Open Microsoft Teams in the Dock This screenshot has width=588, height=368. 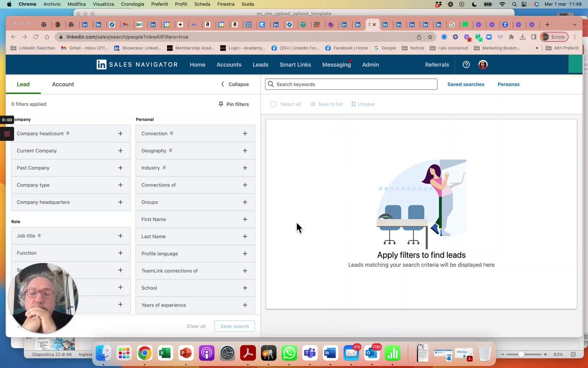(x=310, y=353)
